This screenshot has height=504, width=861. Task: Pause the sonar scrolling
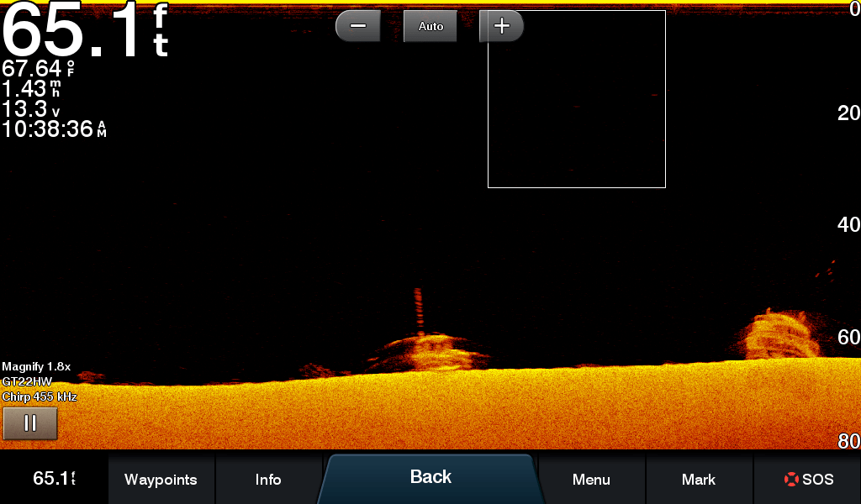(x=30, y=423)
